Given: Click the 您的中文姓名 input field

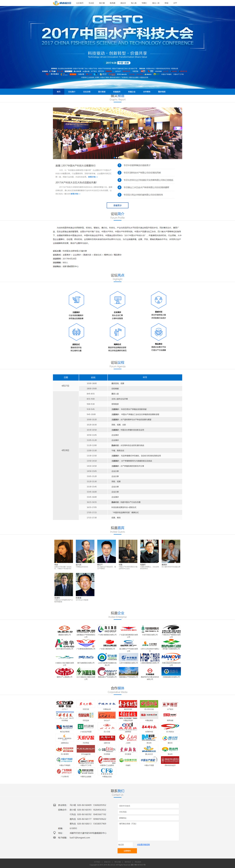Looking at the screenshot, I should click(x=148, y=806).
